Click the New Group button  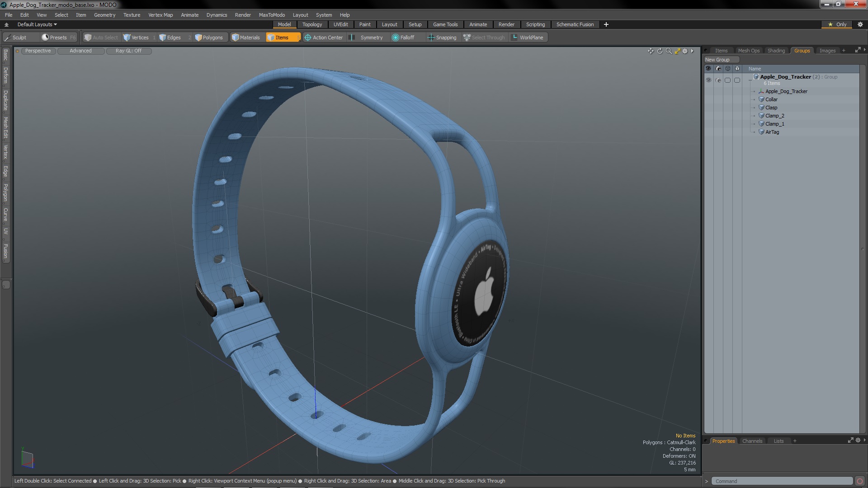[x=721, y=60]
